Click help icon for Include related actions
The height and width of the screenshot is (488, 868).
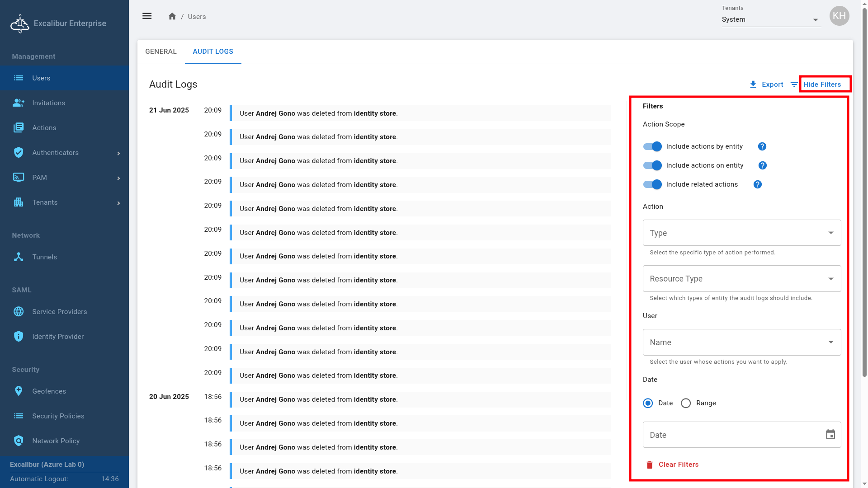point(758,184)
